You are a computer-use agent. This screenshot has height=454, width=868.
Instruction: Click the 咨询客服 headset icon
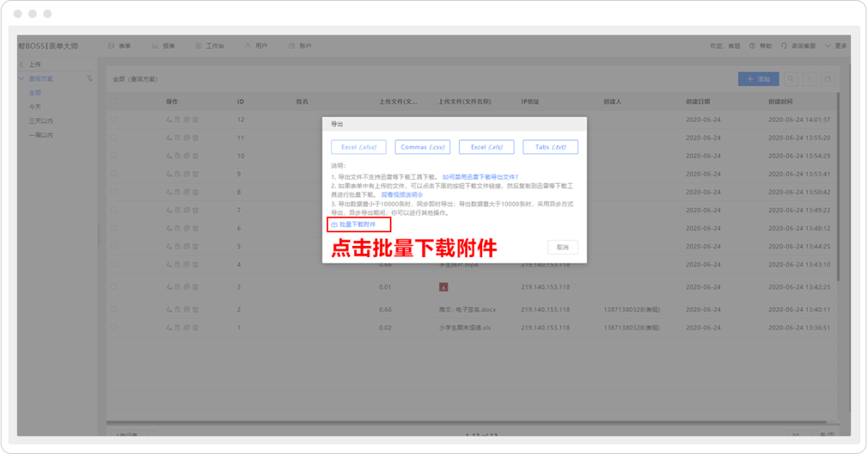coord(784,47)
